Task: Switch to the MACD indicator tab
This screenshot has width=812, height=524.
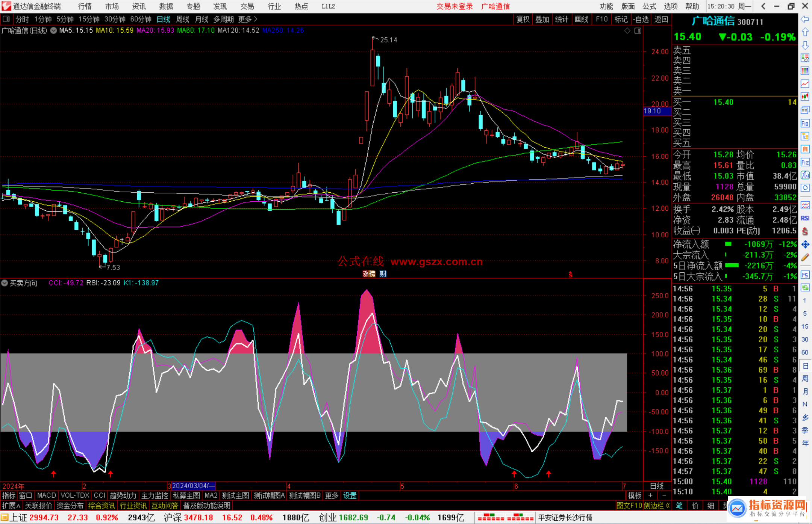Action: (47, 495)
